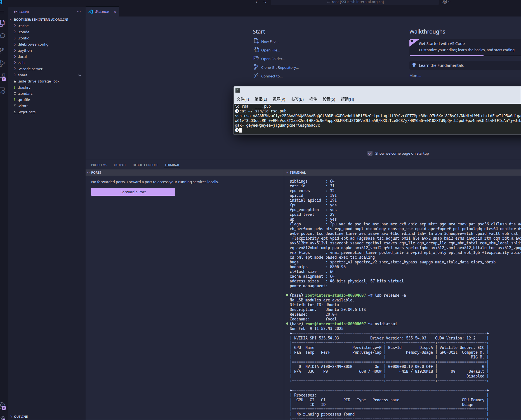The height and width of the screenshot is (420, 521).
Task: Click the VS Code icon on Welcome tab
Action: coord(91,12)
